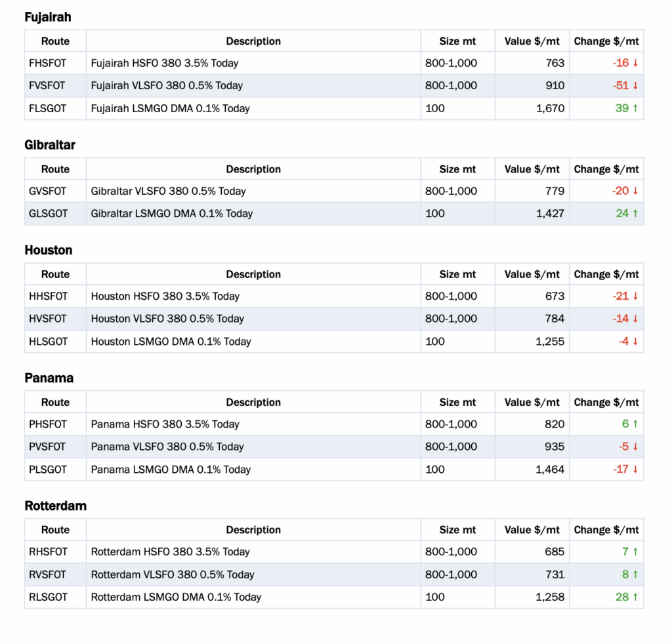672x644 pixels.
Task: Click the RVSFOT route code
Action: click(x=48, y=574)
